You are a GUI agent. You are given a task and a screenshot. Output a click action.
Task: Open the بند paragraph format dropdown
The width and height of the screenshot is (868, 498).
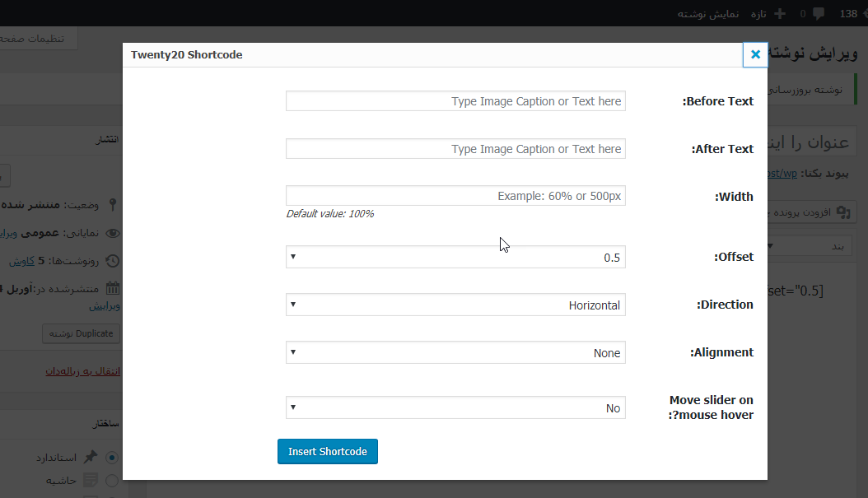pyautogui.click(x=810, y=245)
